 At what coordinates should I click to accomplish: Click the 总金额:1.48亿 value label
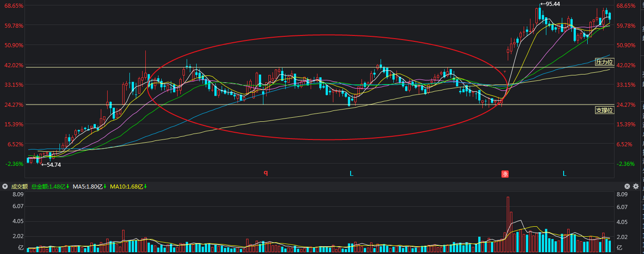pyautogui.click(x=50, y=186)
